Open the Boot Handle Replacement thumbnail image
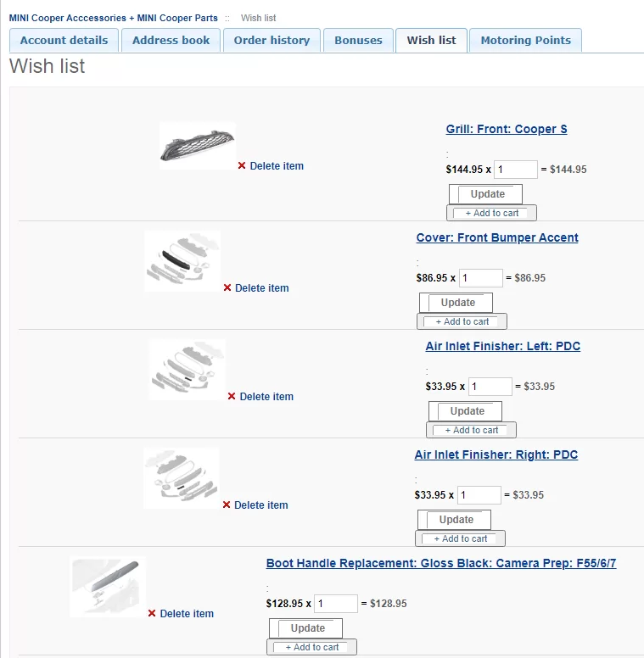Viewport: 644px width, 658px height. [x=108, y=587]
